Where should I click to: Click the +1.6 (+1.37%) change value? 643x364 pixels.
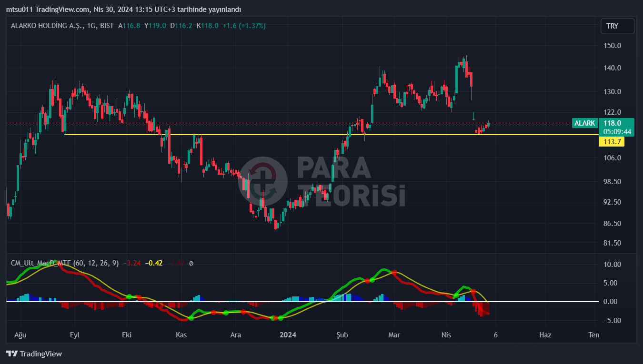[244, 26]
